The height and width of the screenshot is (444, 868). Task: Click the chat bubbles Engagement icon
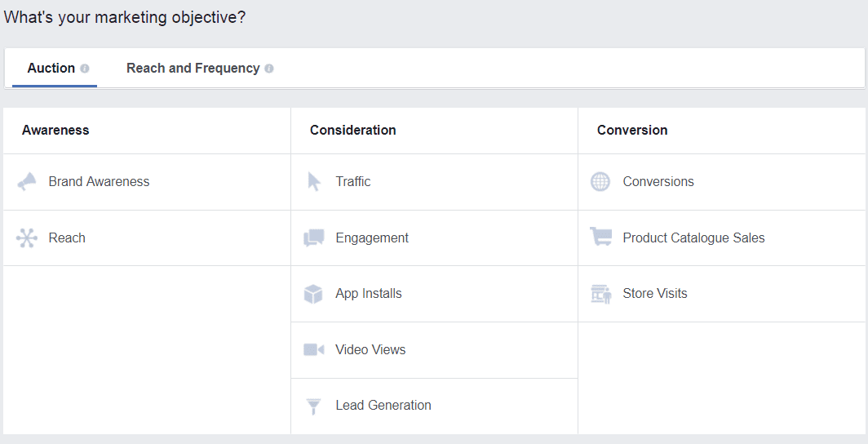[x=314, y=238]
